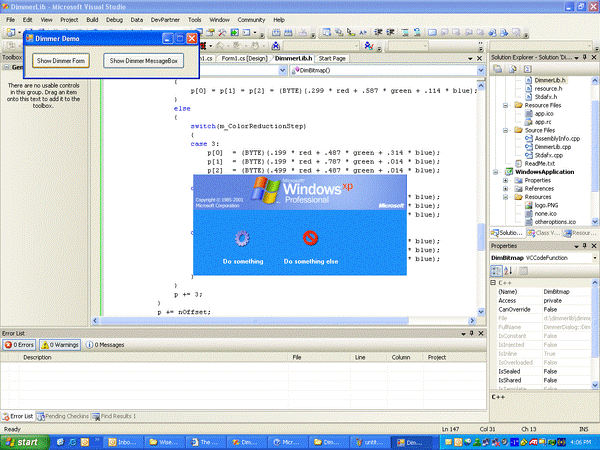Click the View Code icon in Solution Explorer
600x450 pixels.
(527, 69)
